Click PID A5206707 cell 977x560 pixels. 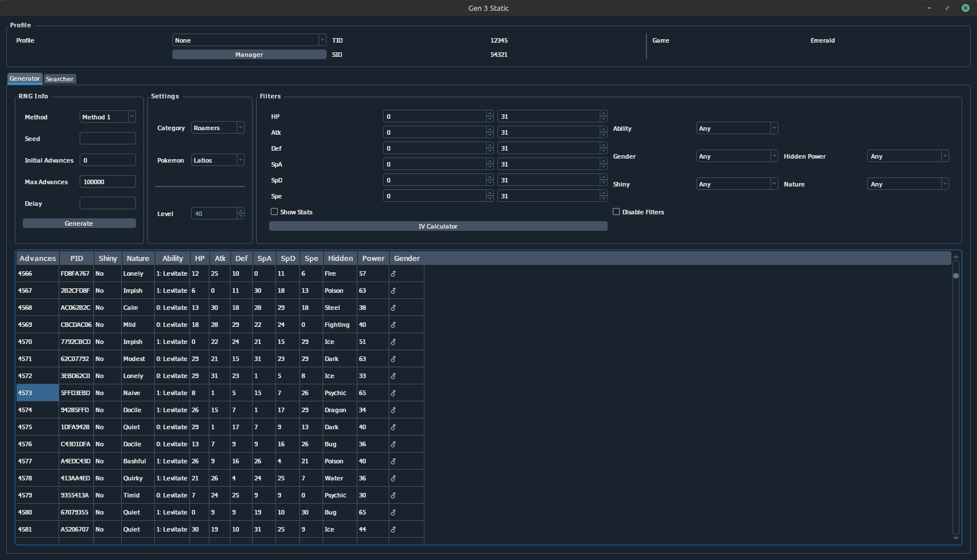click(76, 529)
